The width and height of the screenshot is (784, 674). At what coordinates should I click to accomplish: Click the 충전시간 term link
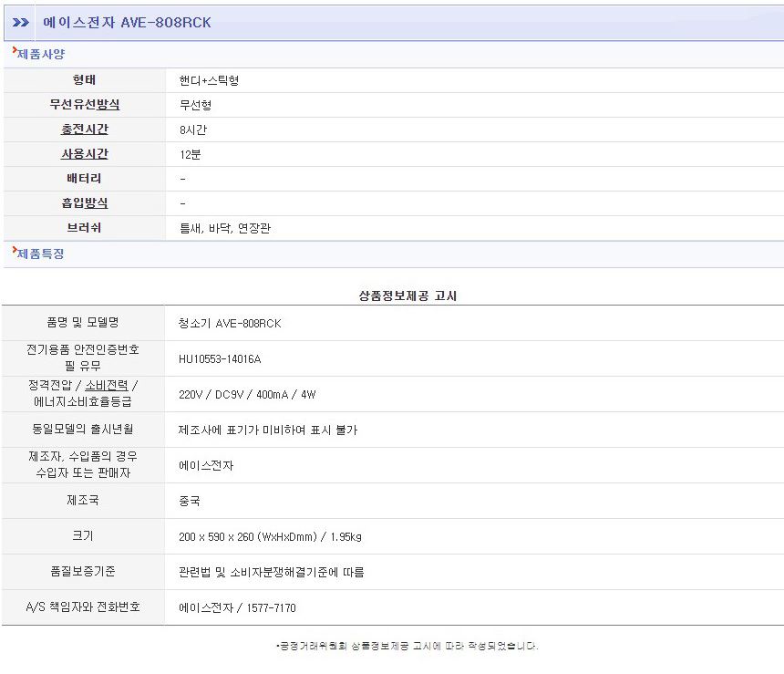(85, 130)
